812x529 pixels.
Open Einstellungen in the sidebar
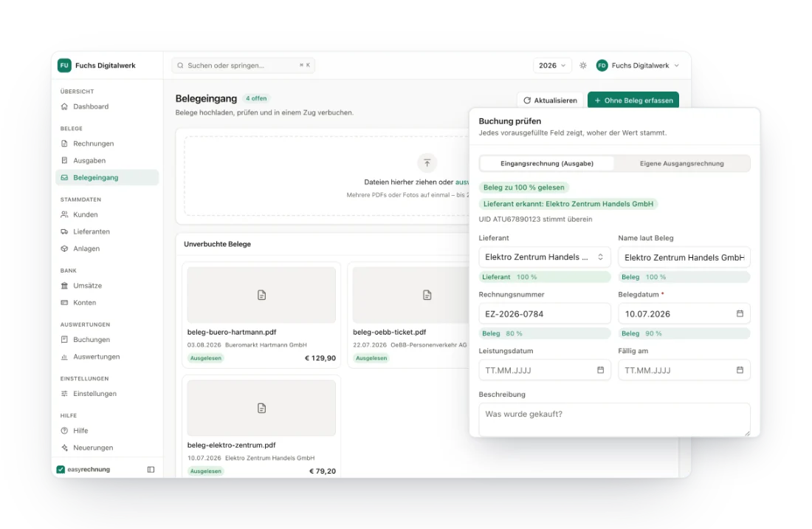107,394
